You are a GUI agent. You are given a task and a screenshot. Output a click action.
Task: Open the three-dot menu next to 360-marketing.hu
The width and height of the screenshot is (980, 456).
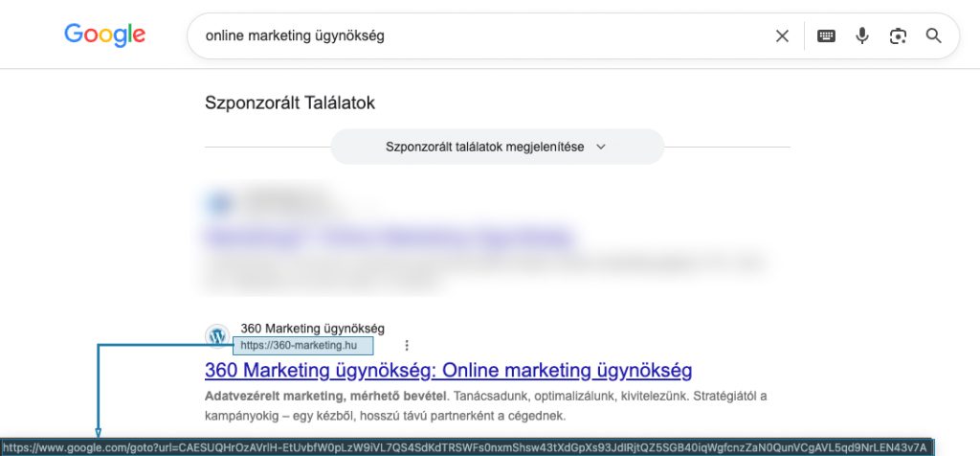click(x=407, y=345)
